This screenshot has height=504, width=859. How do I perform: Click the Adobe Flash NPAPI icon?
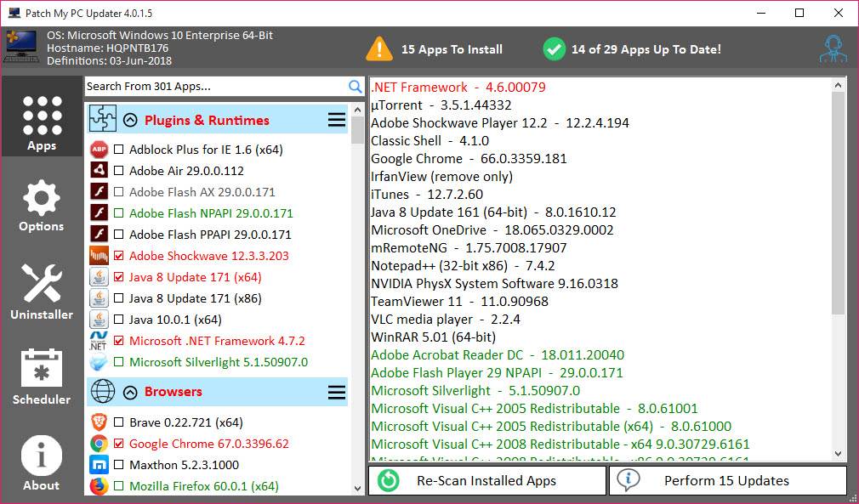coord(100,212)
